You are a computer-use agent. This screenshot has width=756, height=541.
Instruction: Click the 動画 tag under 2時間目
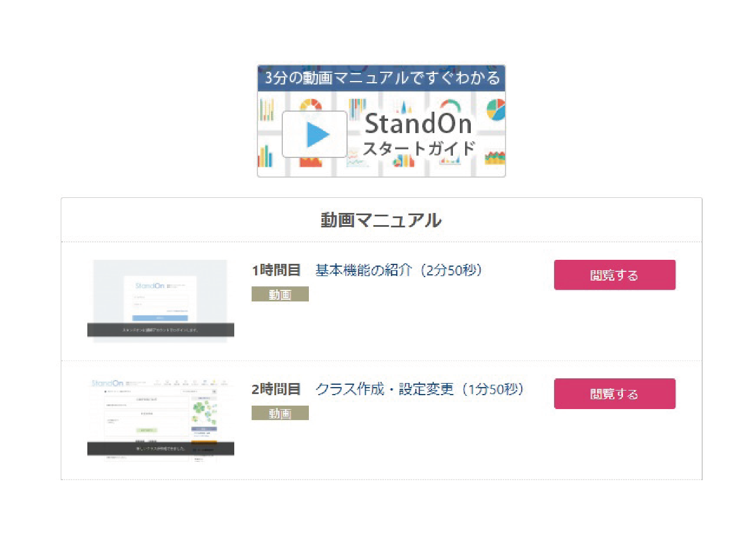[x=280, y=413]
